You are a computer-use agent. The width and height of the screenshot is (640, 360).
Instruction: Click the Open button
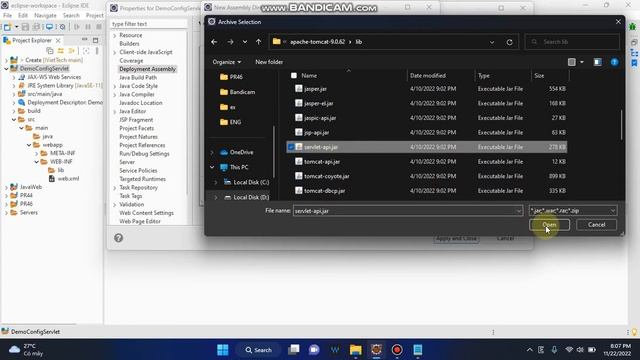point(549,224)
